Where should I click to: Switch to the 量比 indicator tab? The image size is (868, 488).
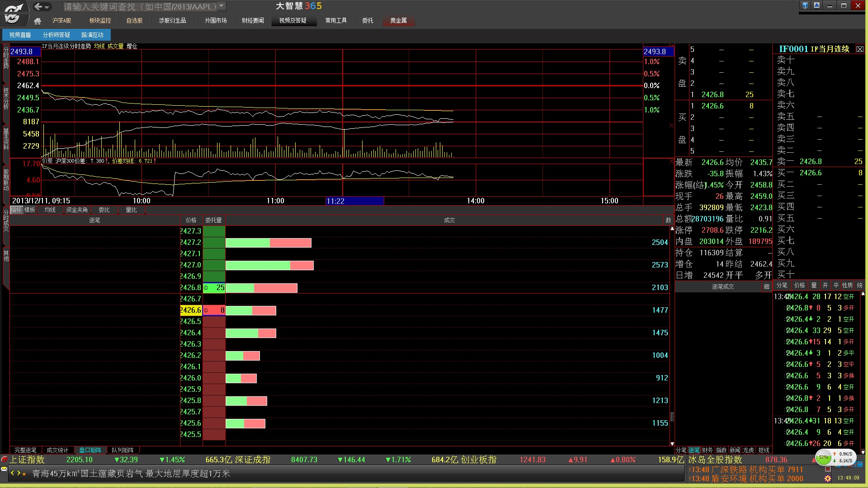click(131, 210)
